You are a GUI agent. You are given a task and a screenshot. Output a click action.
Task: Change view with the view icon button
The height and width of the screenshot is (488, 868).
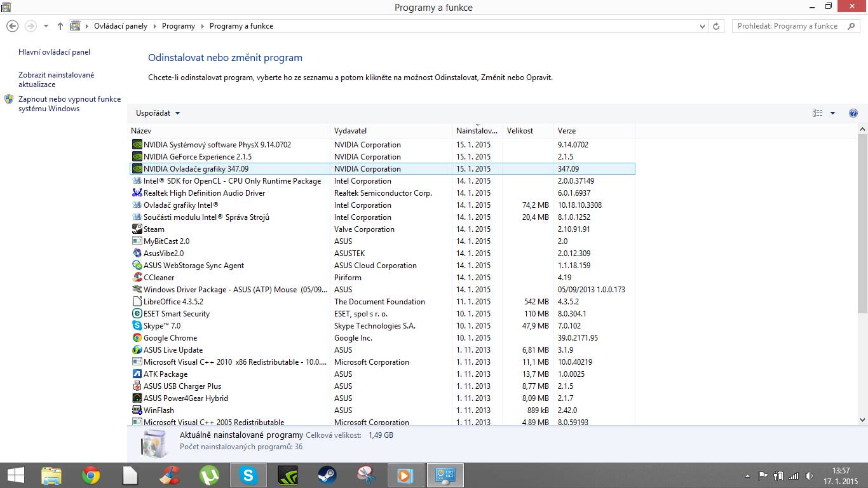tap(818, 113)
